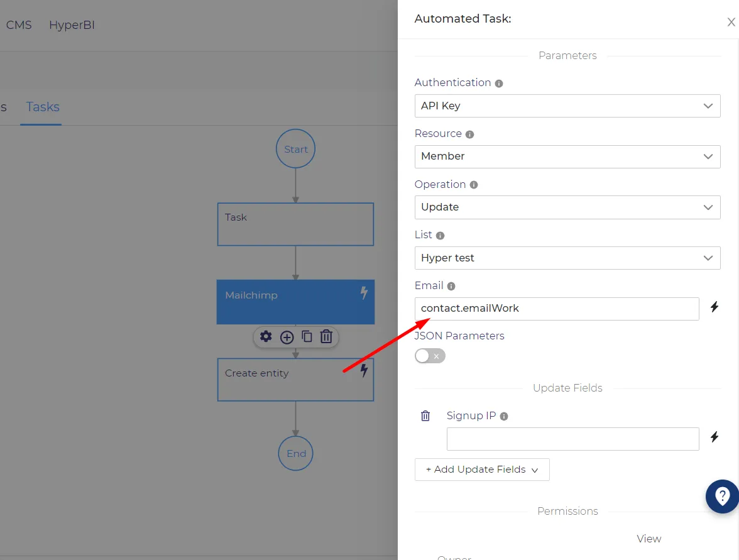The image size is (739, 560).
Task: Select the Create entity node
Action: (295, 380)
